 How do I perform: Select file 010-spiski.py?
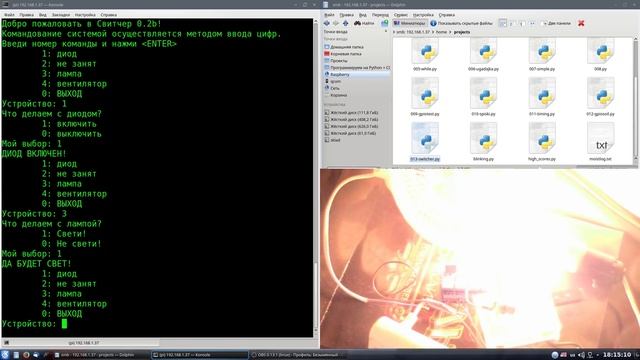(483, 97)
